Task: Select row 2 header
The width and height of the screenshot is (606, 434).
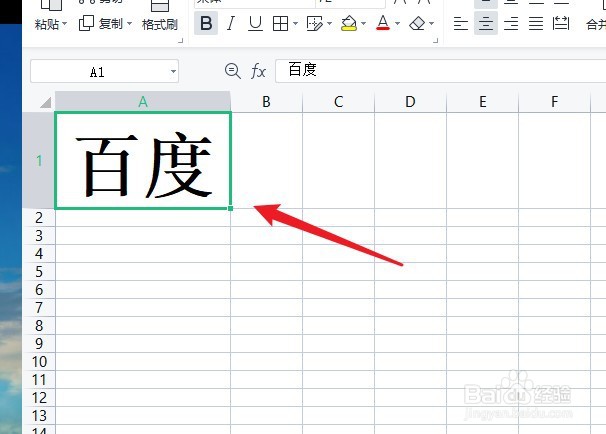Action: [x=39, y=218]
